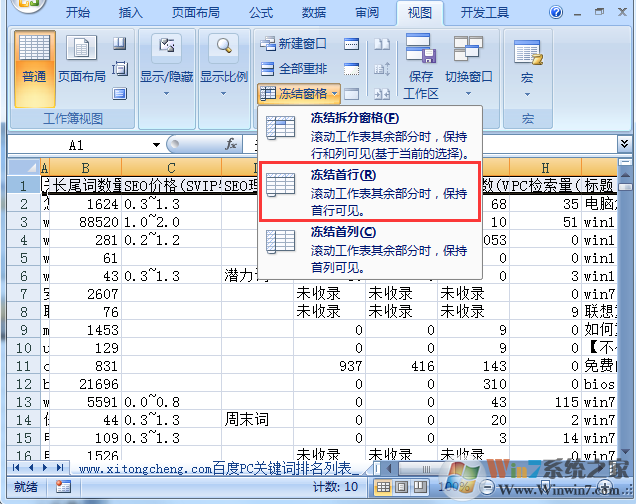
Task: Switch to Page Layout via status bar icon
Action: [402, 487]
